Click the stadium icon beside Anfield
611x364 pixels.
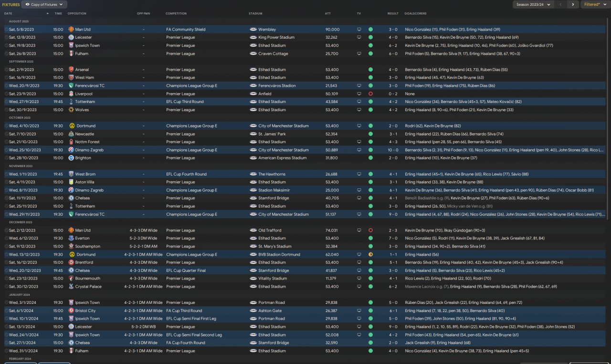[x=253, y=94]
